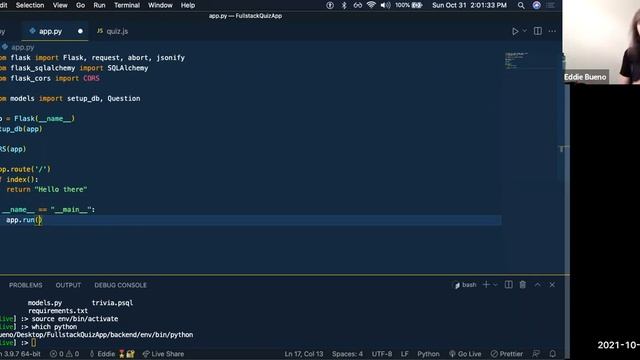The width and height of the screenshot is (640, 360).
Task: Click the Wi-Fi status icon
Action: point(371,5)
